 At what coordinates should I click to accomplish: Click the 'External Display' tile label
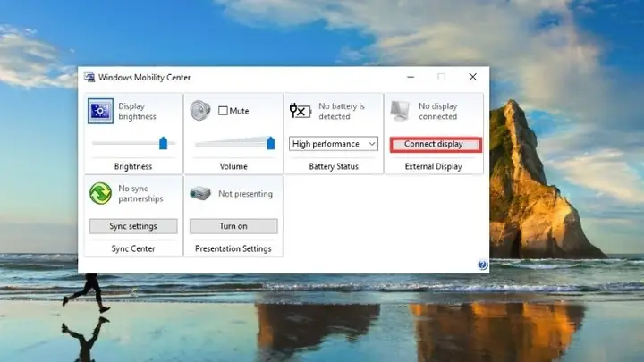tap(433, 166)
